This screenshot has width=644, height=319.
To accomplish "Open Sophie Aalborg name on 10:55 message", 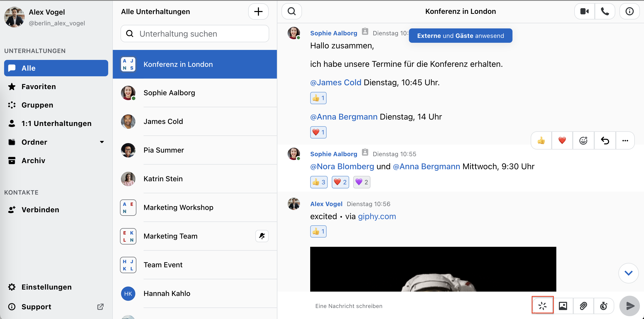I will click(334, 154).
